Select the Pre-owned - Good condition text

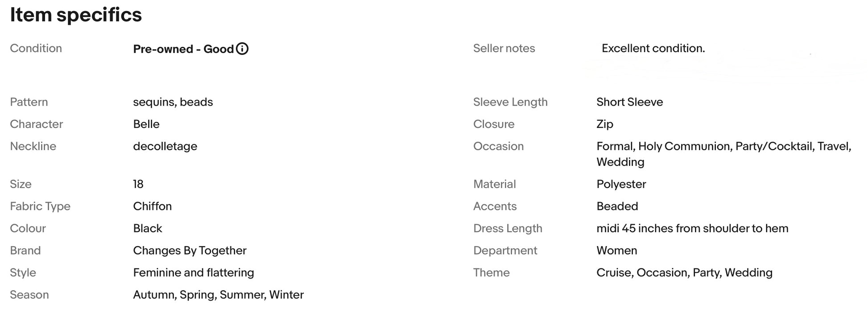coord(183,49)
